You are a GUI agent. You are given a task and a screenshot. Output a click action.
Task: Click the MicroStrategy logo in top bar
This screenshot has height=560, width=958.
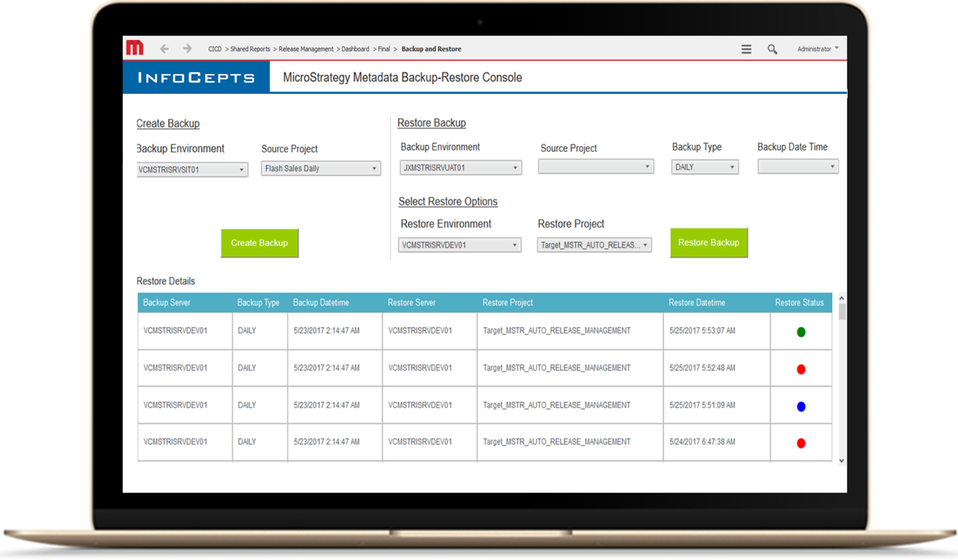coord(135,48)
